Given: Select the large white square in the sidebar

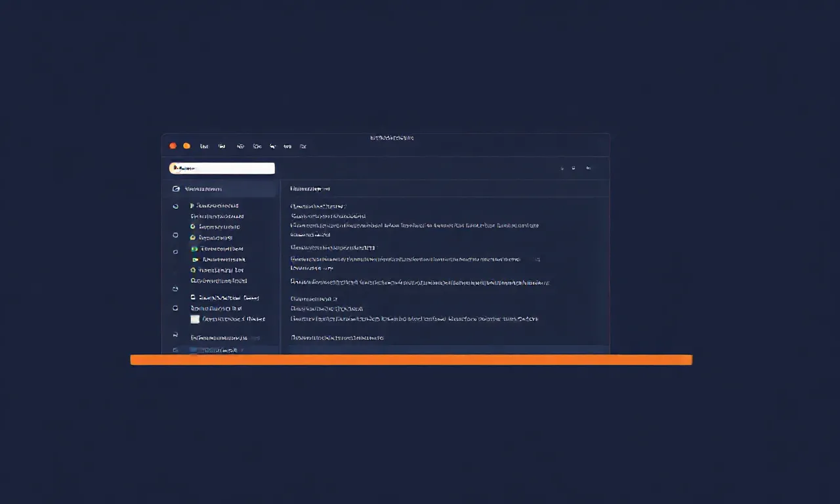Looking at the screenshot, I should point(195,319).
